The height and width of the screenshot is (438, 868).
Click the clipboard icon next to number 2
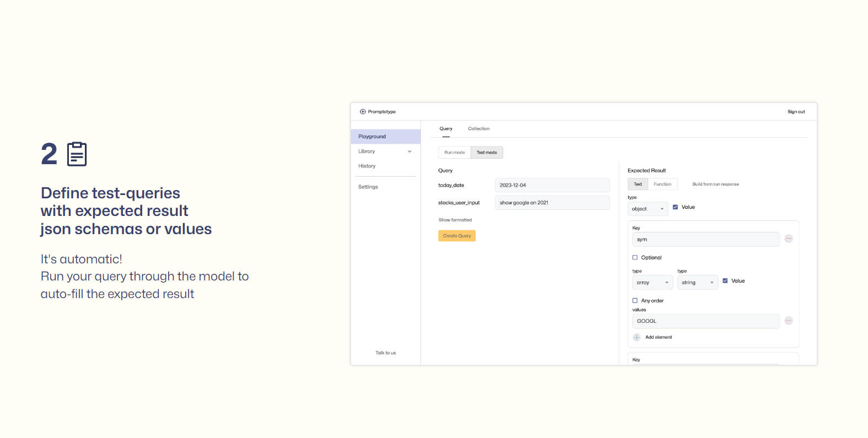pos(77,154)
